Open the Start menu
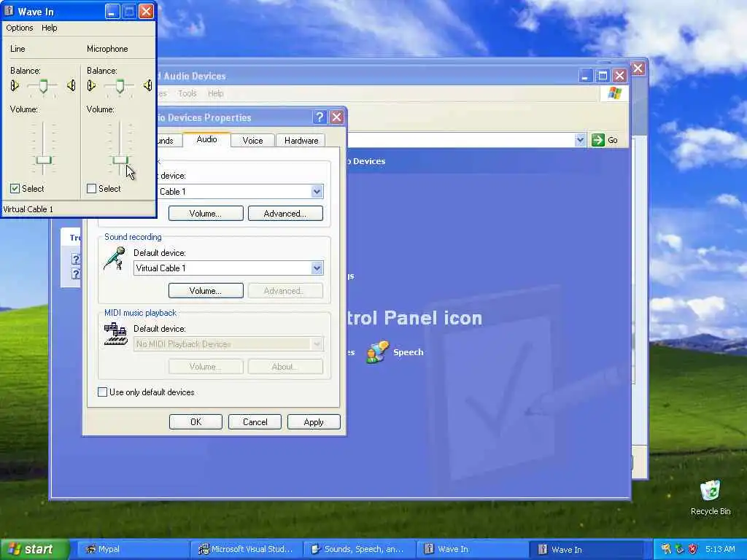747x560 pixels. click(x=35, y=549)
